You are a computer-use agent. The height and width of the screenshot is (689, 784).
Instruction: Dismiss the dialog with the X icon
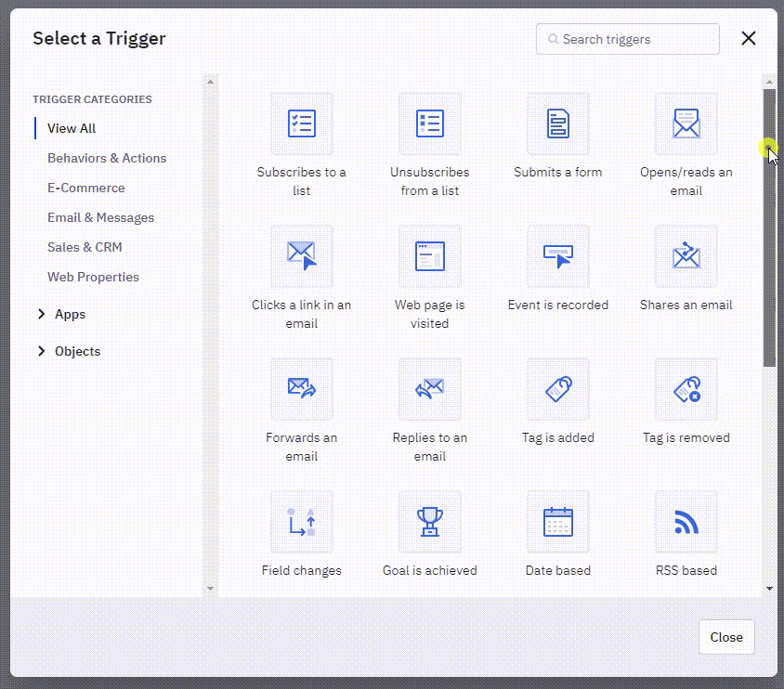[x=749, y=38]
